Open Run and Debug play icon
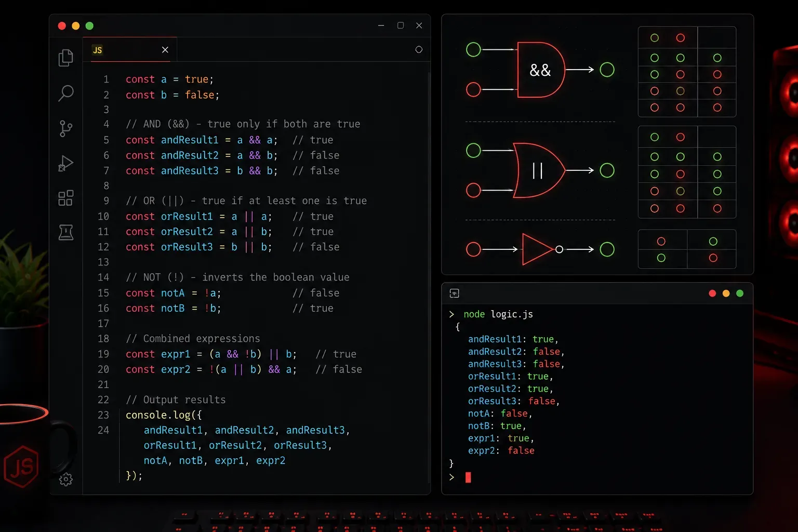This screenshot has height=532, width=798. click(66, 163)
